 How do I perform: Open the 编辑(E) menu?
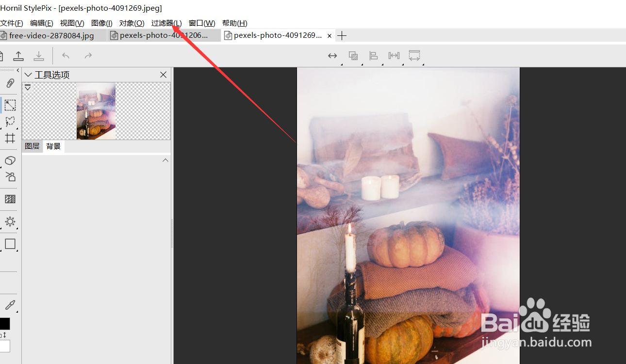[x=41, y=23]
